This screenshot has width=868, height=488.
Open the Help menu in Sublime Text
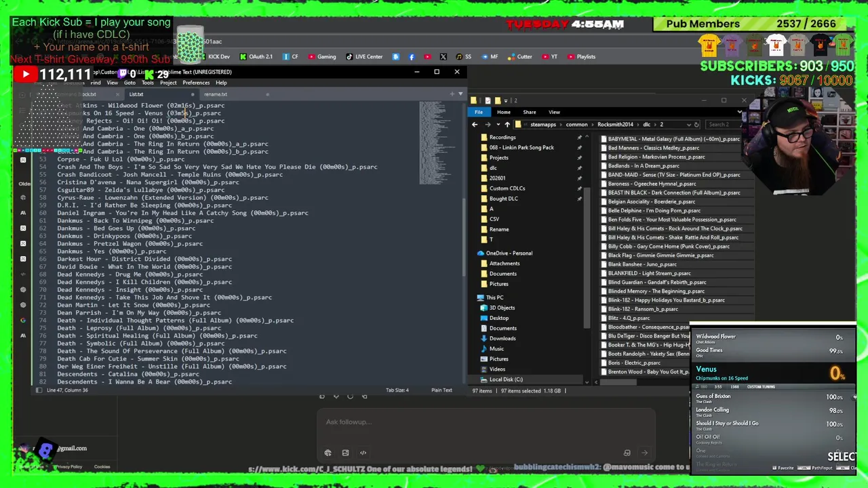(221, 83)
